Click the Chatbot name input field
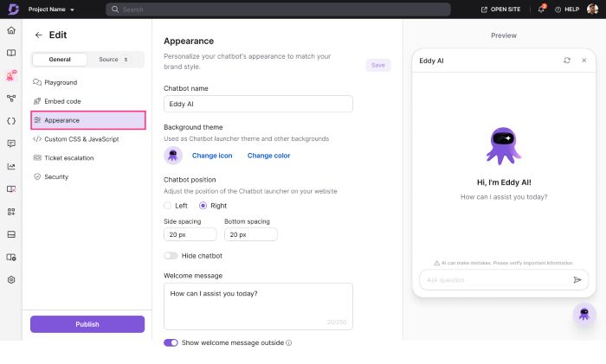Screen dimensions: 606x364 258,104
